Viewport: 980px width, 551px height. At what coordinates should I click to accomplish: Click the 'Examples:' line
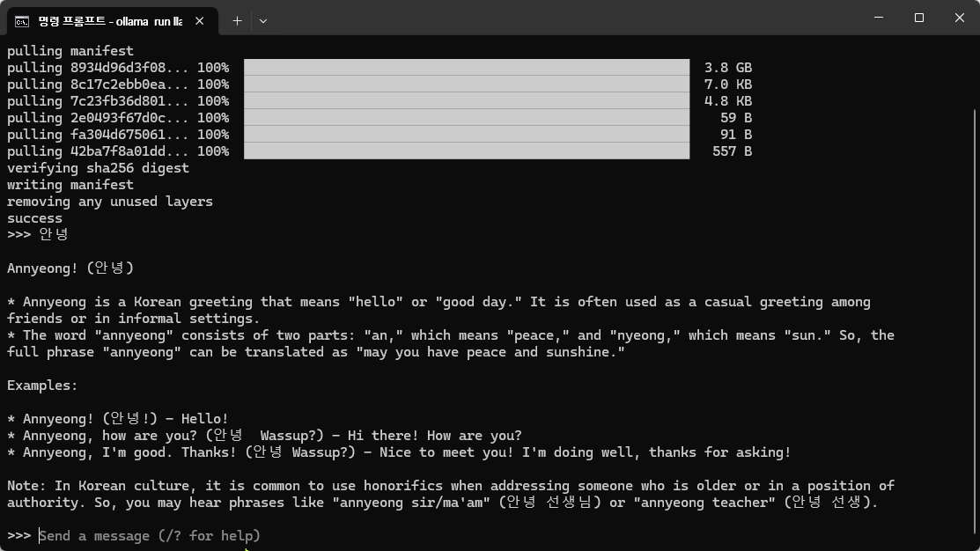click(x=42, y=386)
